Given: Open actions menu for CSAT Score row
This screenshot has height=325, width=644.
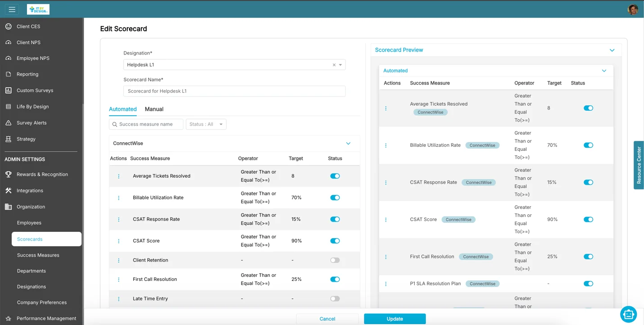Looking at the screenshot, I should (119, 241).
